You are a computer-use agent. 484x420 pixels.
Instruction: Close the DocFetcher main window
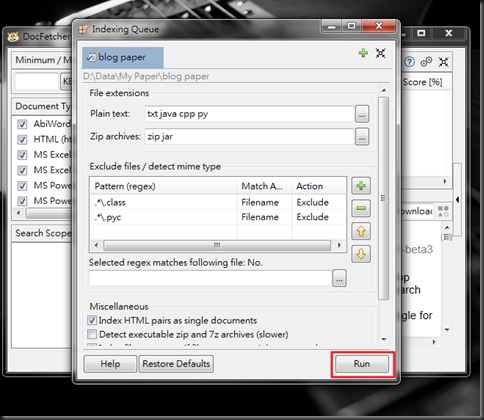tap(449, 33)
